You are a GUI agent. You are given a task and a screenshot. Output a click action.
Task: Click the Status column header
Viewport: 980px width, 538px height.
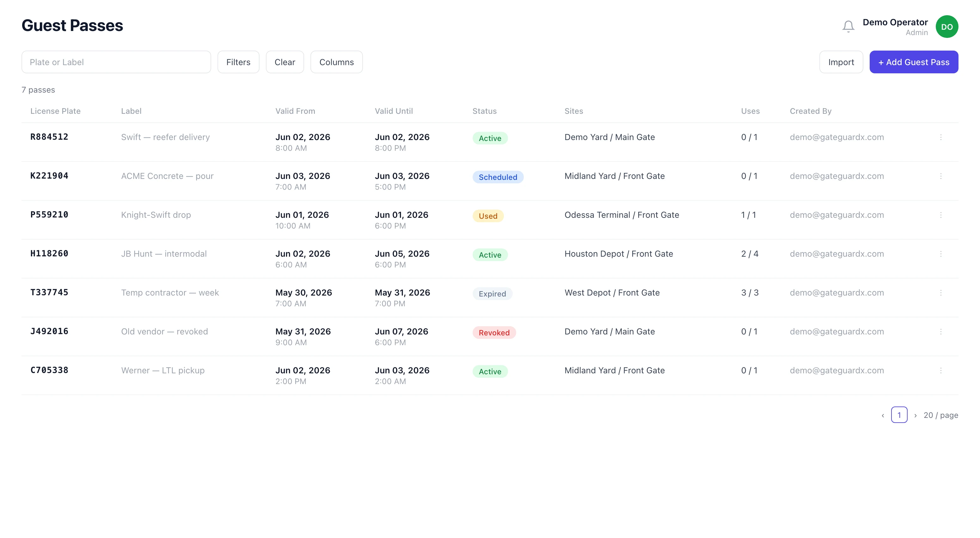484,111
